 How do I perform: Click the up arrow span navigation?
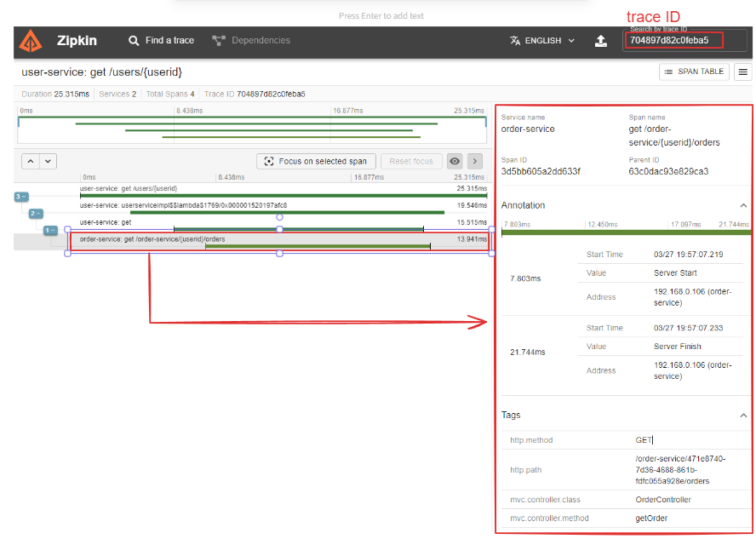[x=31, y=161]
